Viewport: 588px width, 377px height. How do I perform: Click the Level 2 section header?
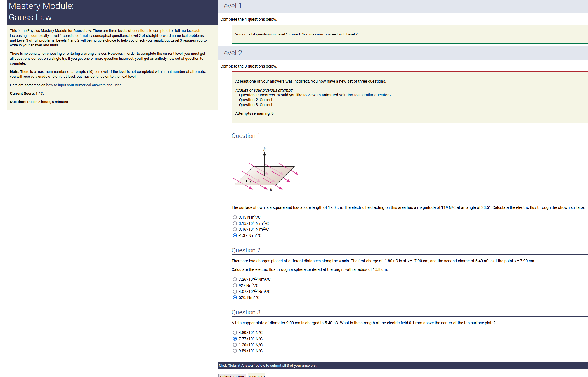(x=231, y=53)
